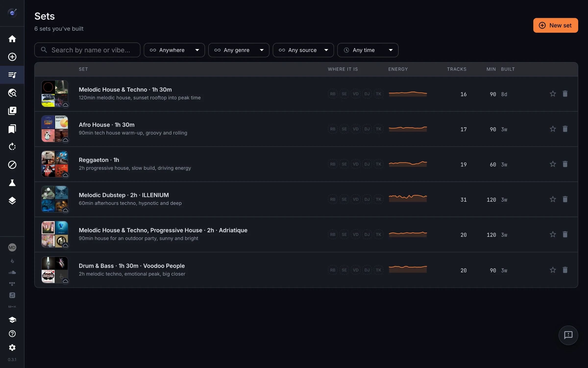This screenshot has width=588, height=368.
Task: Open the lab flask icon in sidebar
Action: click(x=12, y=183)
